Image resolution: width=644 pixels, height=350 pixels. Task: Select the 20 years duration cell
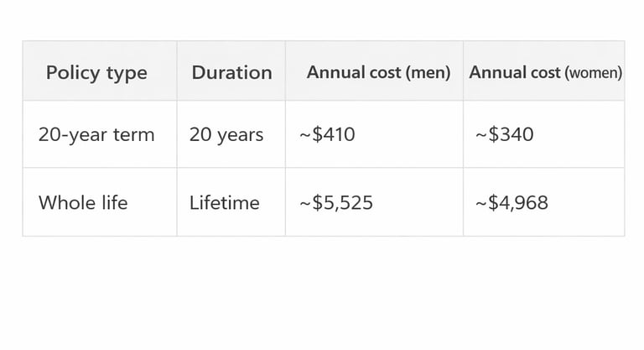(226, 134)
